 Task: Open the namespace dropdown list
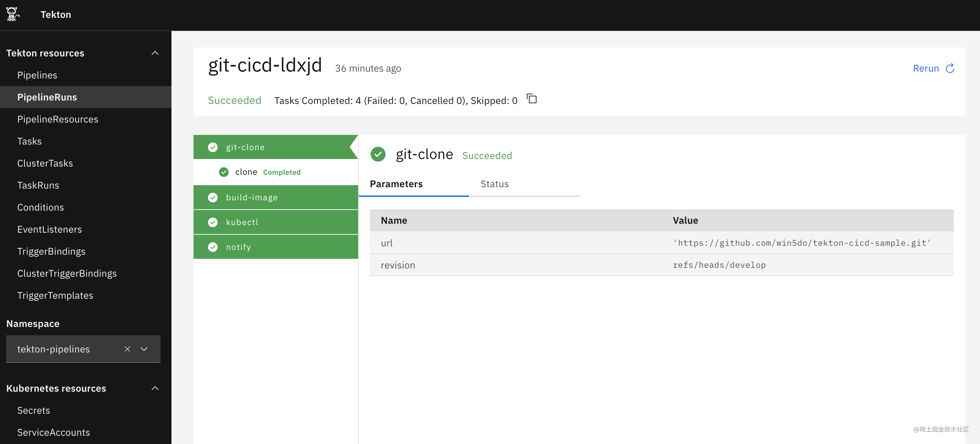pyautogui.click(x=144, y=349)
